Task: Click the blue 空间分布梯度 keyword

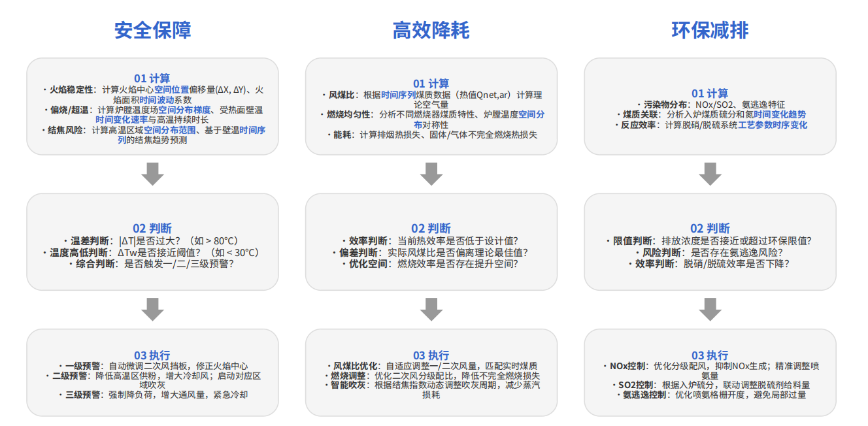Action: (184, 110)
